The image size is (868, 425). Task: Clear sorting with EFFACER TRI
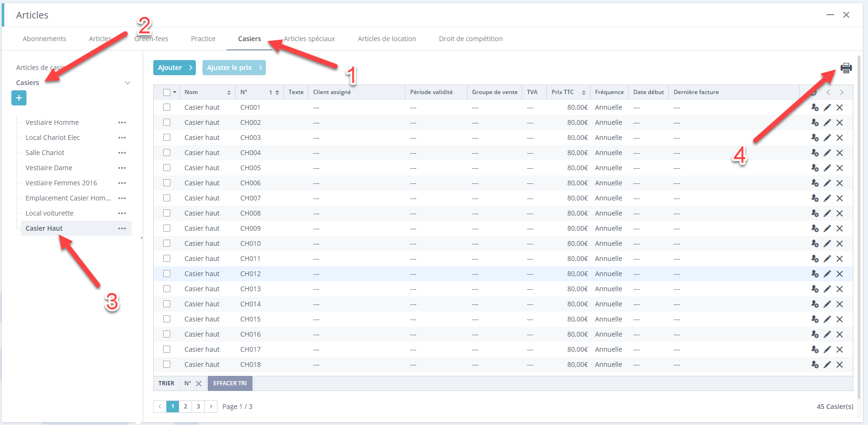[230, 383]
